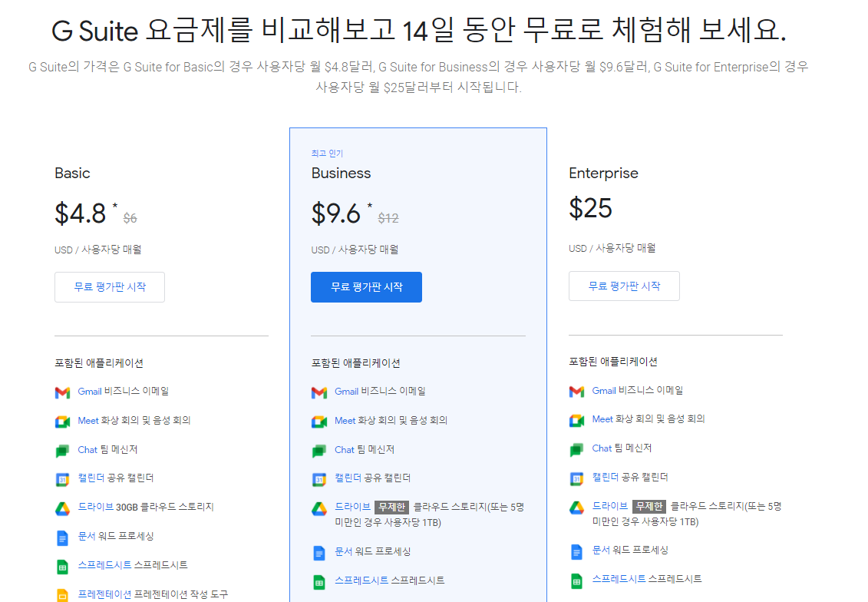Click the Docs icon in Basic plan
The height and width of the screenshot is (602, 868).
63,537
